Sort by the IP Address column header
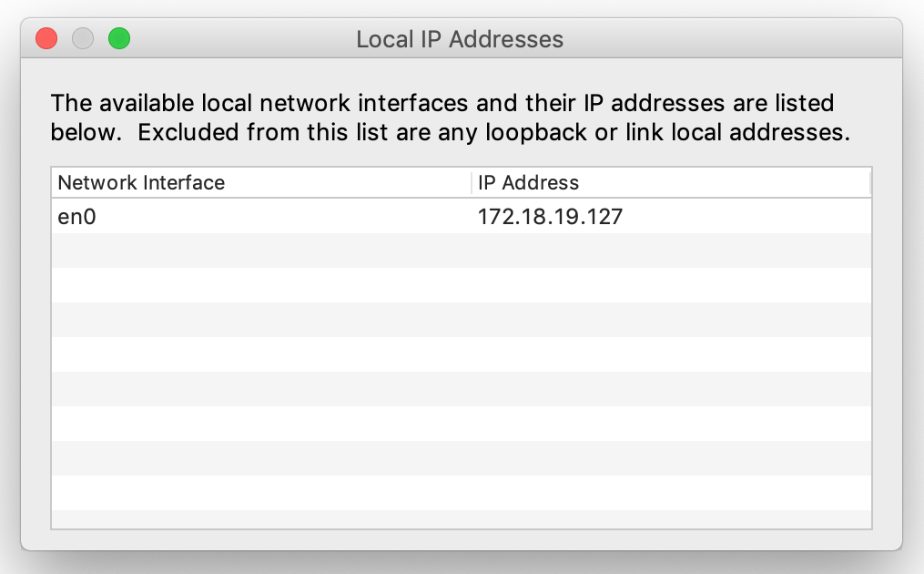This screenshot has width=924, height=574. click(x=528, y=182)
